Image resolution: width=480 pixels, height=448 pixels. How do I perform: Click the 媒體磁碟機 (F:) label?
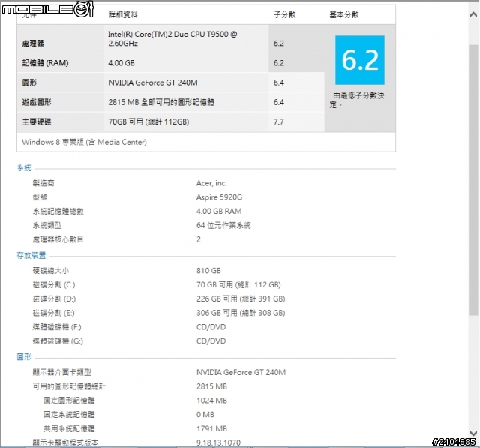(x=57, y=327)
